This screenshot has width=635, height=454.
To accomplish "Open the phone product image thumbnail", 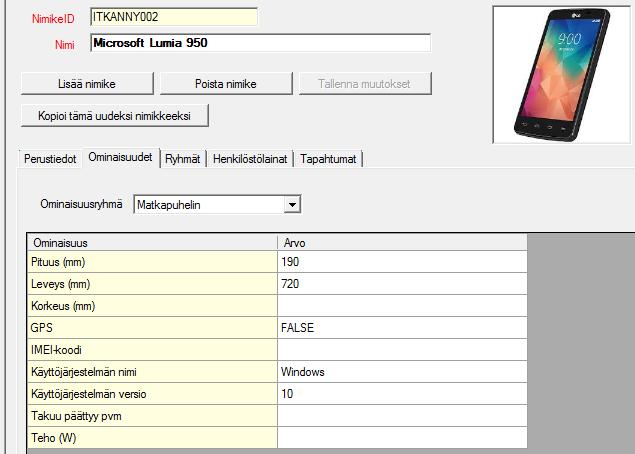I will click(562, 75).
